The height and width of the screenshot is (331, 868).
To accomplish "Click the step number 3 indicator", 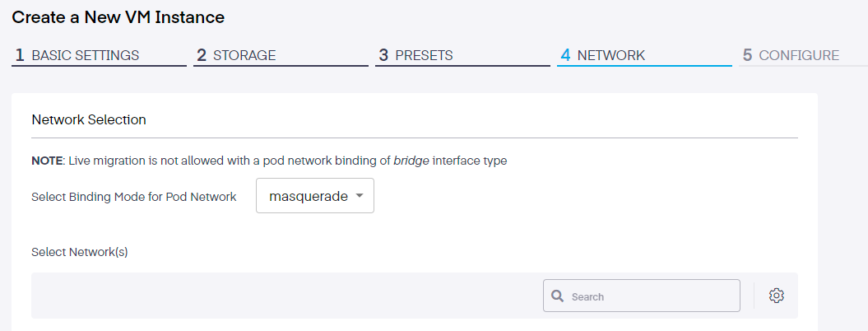I will pyautogui.click(x=383, y=56).
